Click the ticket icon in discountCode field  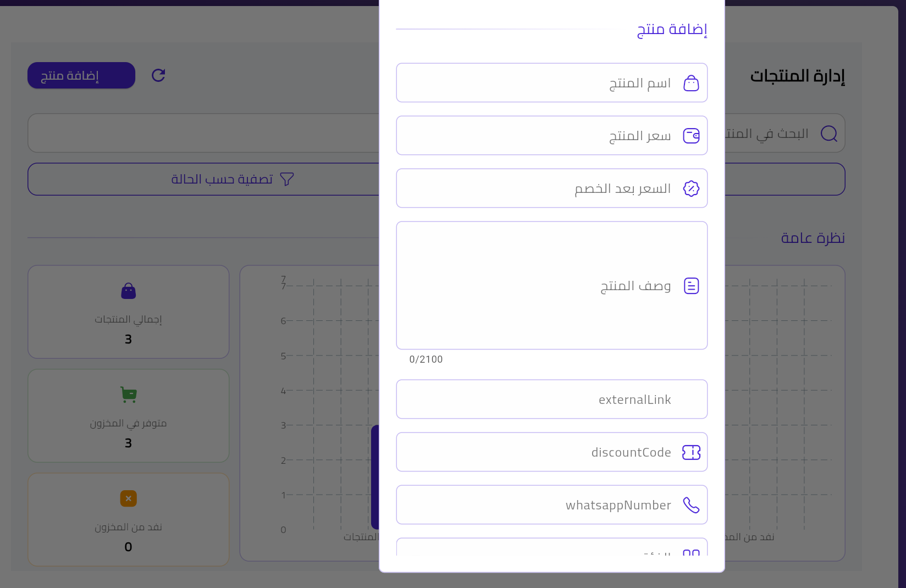(691, 452)
